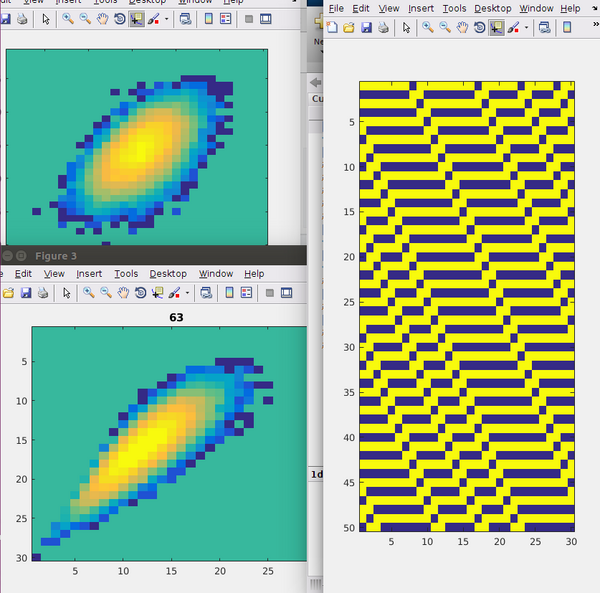Viewport: 600px width, 593px height.
Task: Select Rotate 3D tool in Figure 3 toolbar
Action: pyautogui.click(x=140, y=293)
